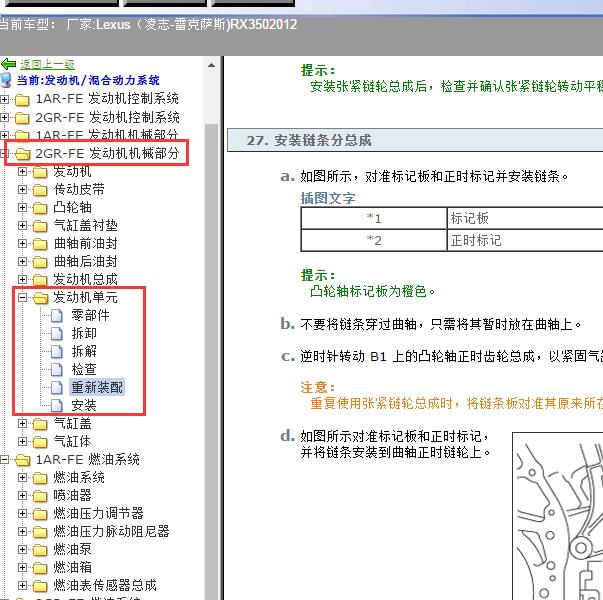Screen dimensions: 603x600
Task: Click the folder icon next to 燃油泵
Action: [x=40, y=550]
